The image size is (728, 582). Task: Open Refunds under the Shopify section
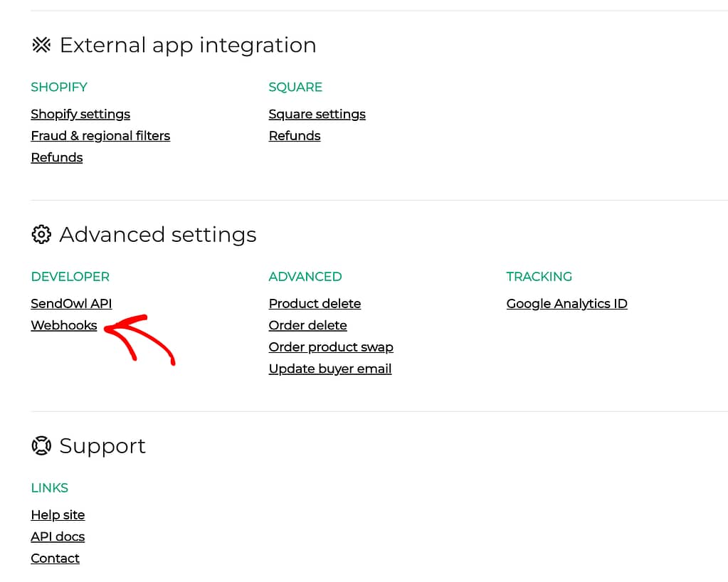(x=57, y=158)
